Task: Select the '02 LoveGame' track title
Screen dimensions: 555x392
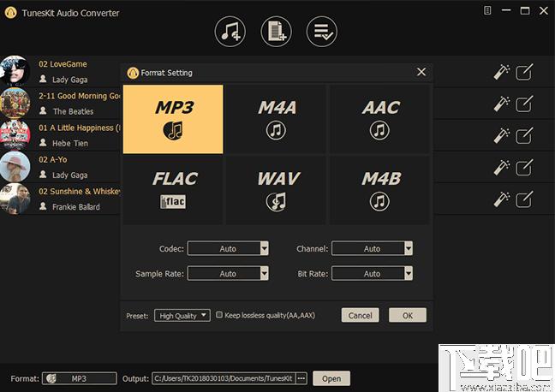Action: [x=63, y=64]
